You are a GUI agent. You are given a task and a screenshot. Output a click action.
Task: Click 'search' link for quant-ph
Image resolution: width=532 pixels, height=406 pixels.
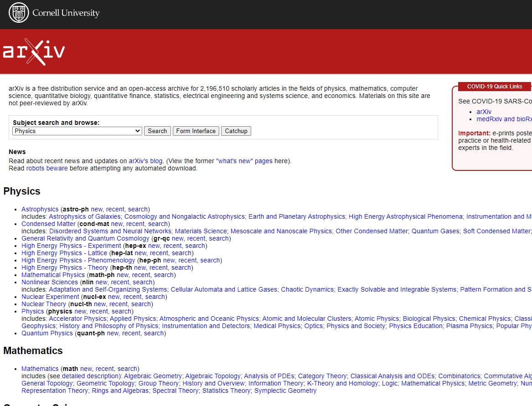pos(154,334)
